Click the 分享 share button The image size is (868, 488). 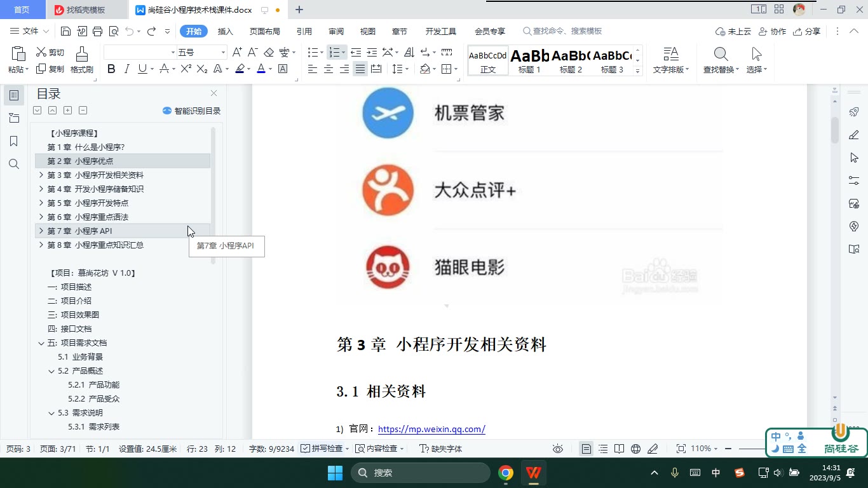tap(806, 31)
